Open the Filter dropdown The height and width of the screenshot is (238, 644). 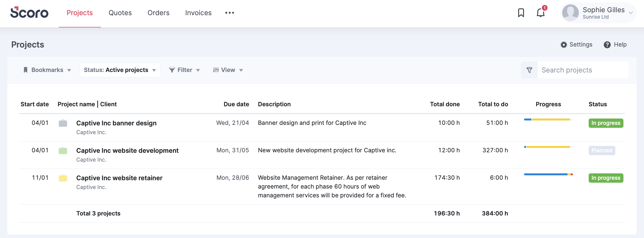coord(184,70)
